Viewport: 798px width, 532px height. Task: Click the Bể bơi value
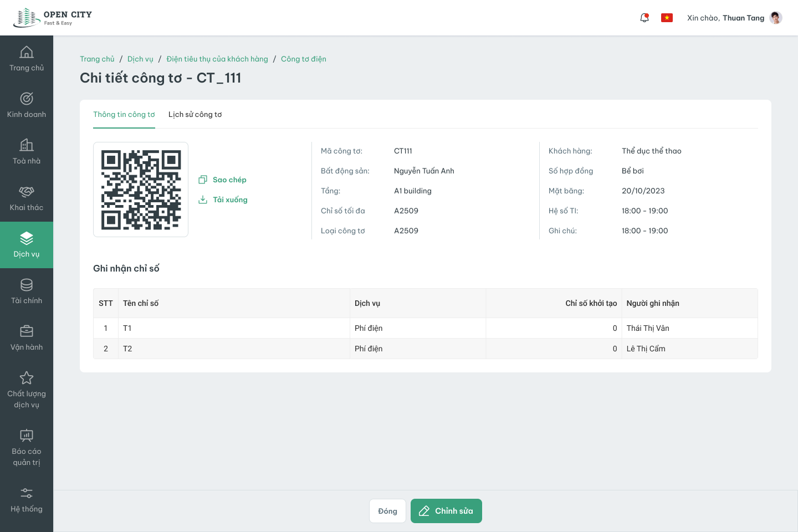633,171
